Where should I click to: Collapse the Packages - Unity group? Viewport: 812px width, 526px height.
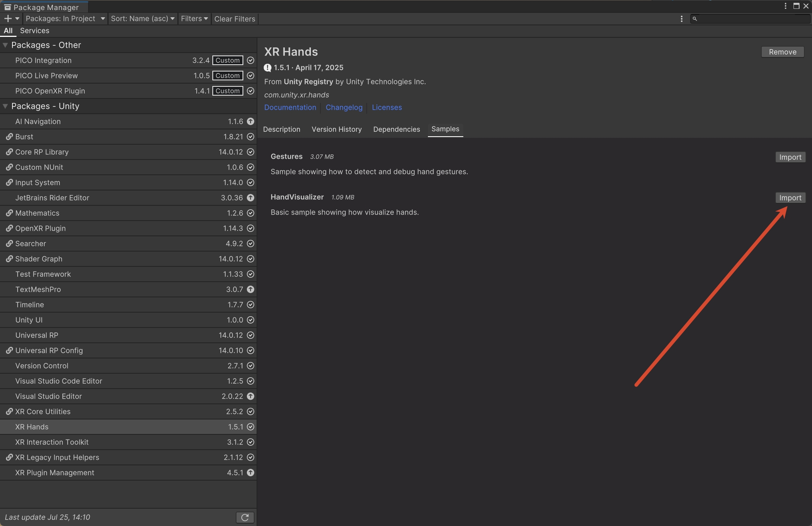[x=5, y=106]
